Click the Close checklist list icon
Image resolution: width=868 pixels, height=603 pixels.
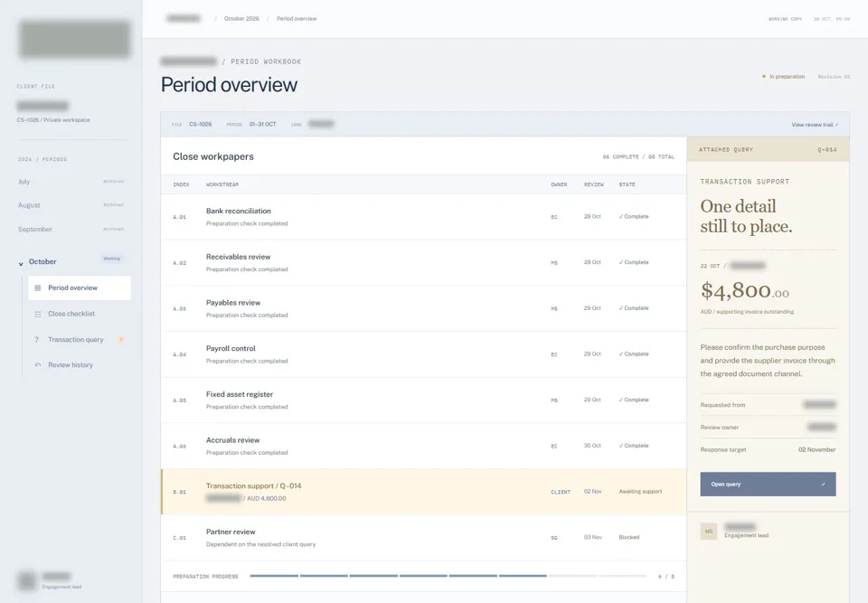pos(38,314)
